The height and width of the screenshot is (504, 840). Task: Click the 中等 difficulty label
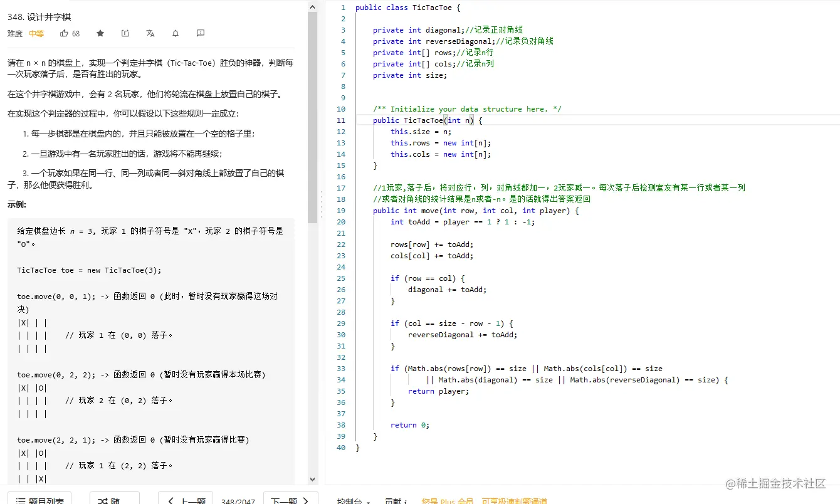(36, 34)
